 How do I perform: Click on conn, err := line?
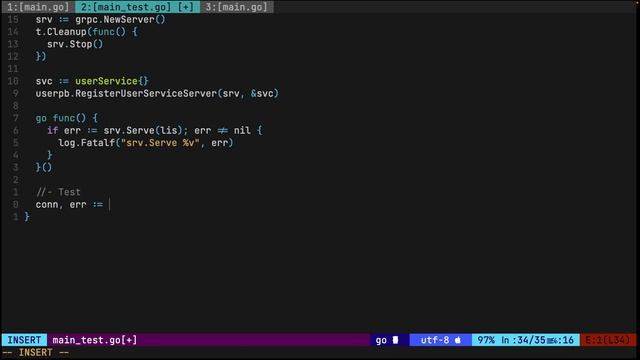pos(69,204)
